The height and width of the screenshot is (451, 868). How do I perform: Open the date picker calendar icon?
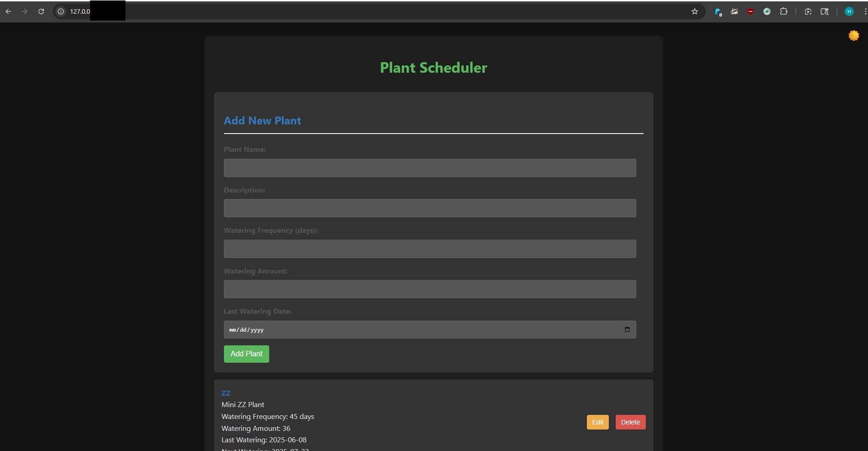[x=627, y=329]
